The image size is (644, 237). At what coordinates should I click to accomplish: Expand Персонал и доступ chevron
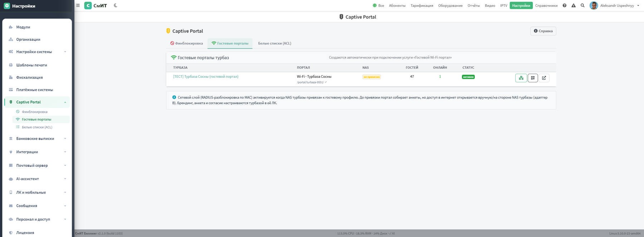pyautogui.click(x=65, y=219)
